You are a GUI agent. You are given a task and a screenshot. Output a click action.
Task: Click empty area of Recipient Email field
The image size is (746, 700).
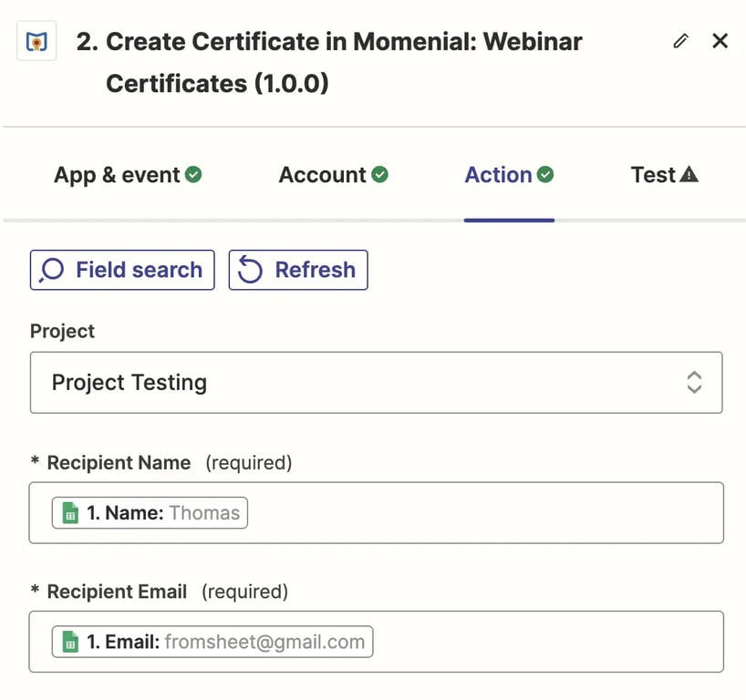(x=547, y=642)
